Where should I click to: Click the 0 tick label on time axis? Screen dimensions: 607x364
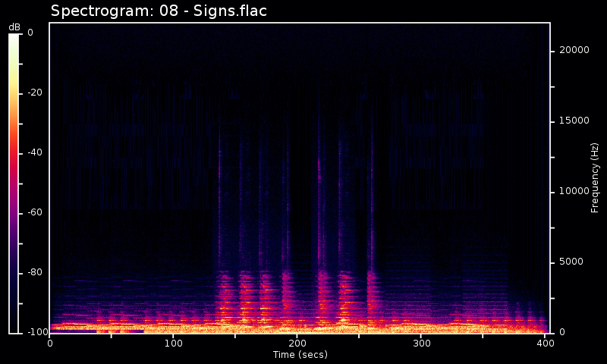(50, 344)
